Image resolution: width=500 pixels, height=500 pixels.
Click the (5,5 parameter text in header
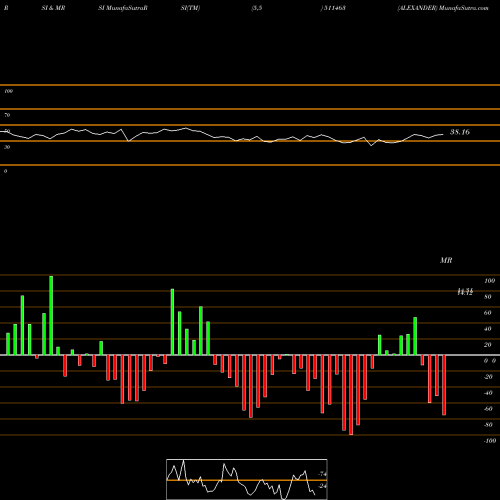coord(257,8)
